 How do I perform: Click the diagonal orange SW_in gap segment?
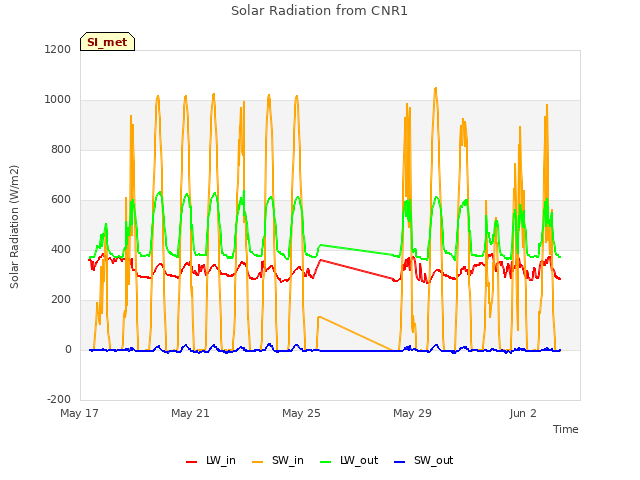(x=355, y=333)
